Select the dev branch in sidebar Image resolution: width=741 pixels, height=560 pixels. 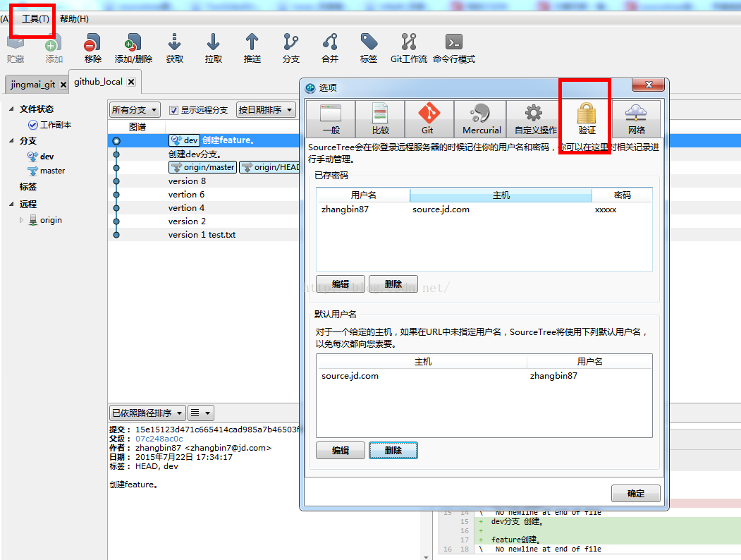(x=41, y=157)
